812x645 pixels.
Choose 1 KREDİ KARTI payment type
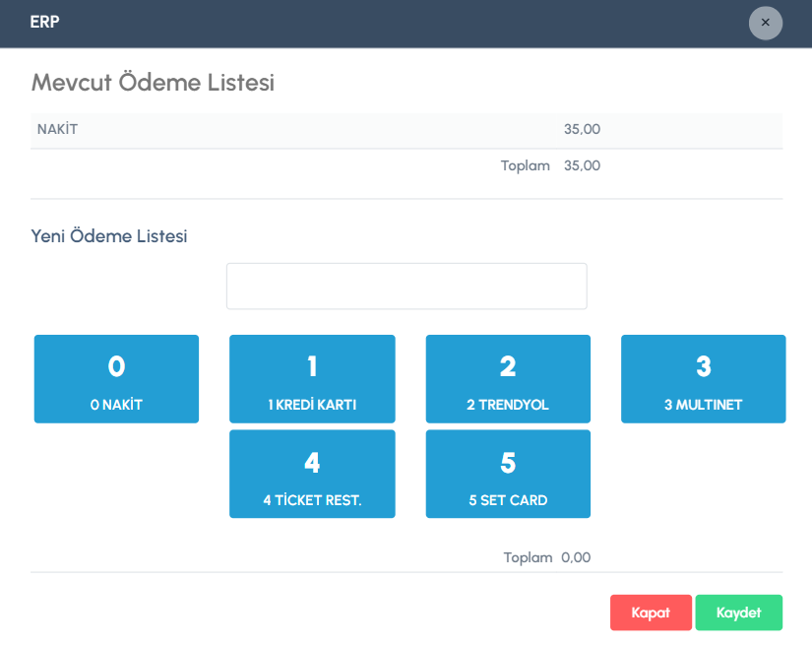pos(312,379)
